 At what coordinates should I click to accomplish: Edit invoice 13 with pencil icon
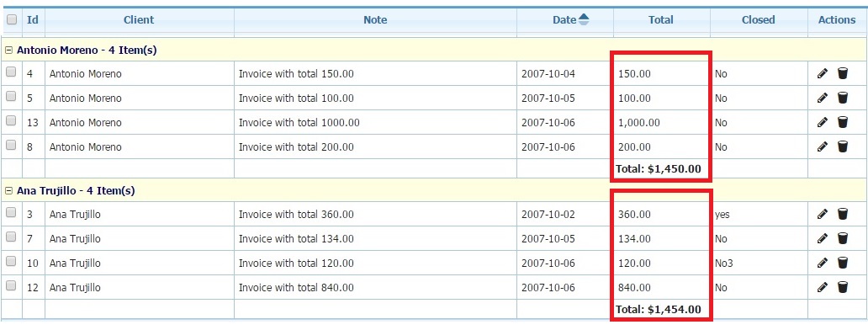pos(823,122)
